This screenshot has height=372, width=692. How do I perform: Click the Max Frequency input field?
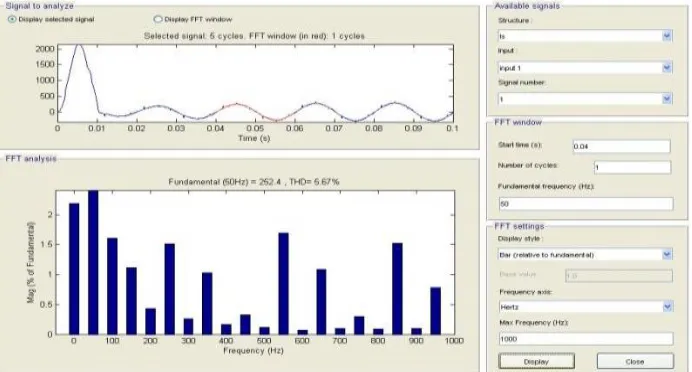tap(586, 339)
